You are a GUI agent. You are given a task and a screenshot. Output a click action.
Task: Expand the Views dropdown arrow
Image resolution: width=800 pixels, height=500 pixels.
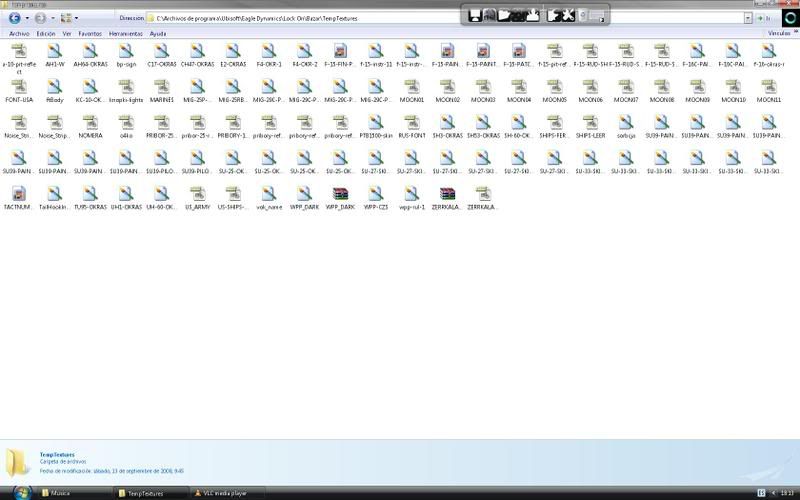77,18
